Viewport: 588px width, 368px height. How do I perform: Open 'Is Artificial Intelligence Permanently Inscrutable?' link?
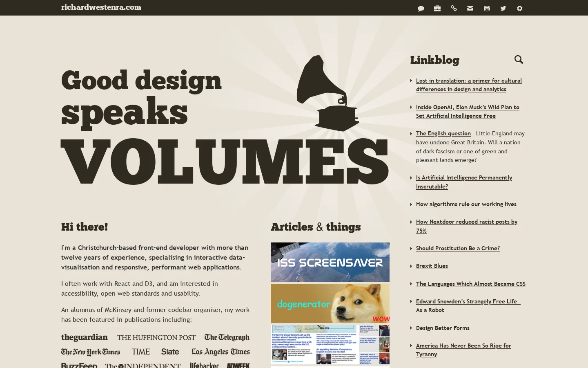point(464,182)
